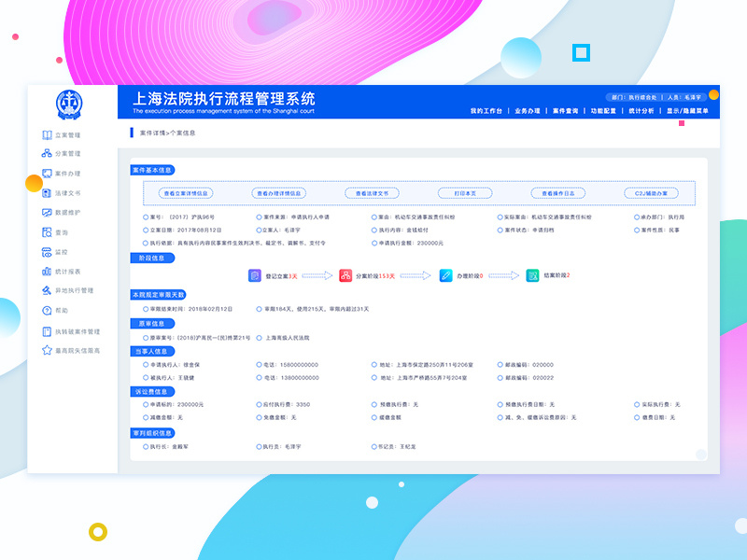Viewport: 747px width, 560px height.
Task: Click the 原审案号 field
Action: tap(196, 338)
